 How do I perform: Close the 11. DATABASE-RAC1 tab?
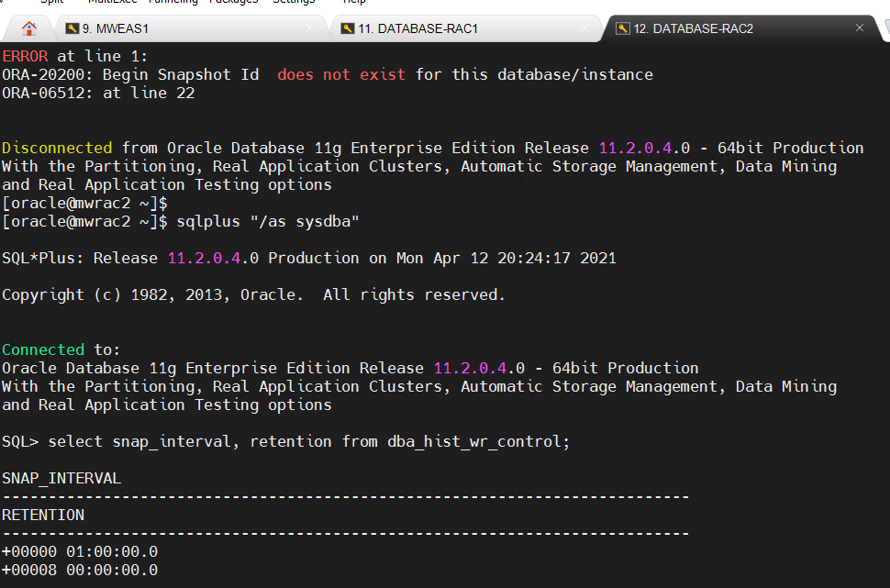[x=584, y=28]
